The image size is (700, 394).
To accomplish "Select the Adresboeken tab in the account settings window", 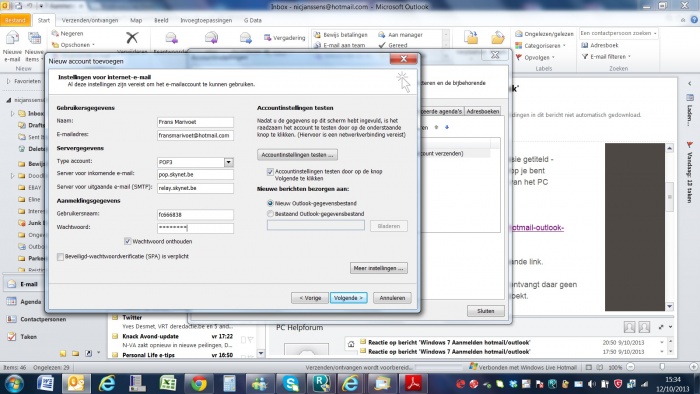I will click(x=483, y=111).
